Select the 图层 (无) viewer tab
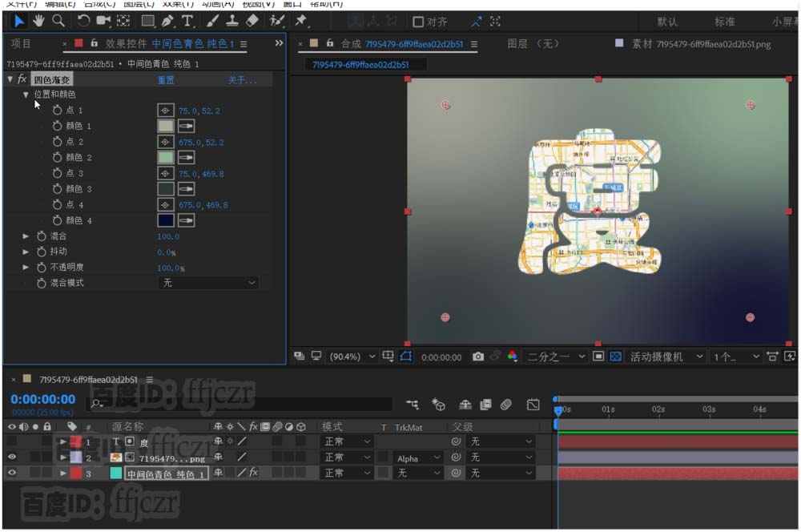Screen dimensions: 801x532 click(x=533, y=44)
